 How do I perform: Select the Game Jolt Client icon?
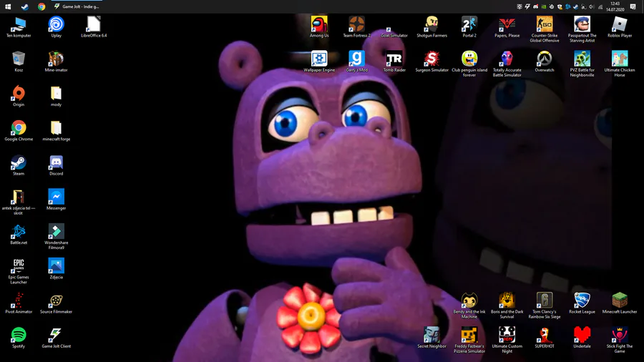57,338
